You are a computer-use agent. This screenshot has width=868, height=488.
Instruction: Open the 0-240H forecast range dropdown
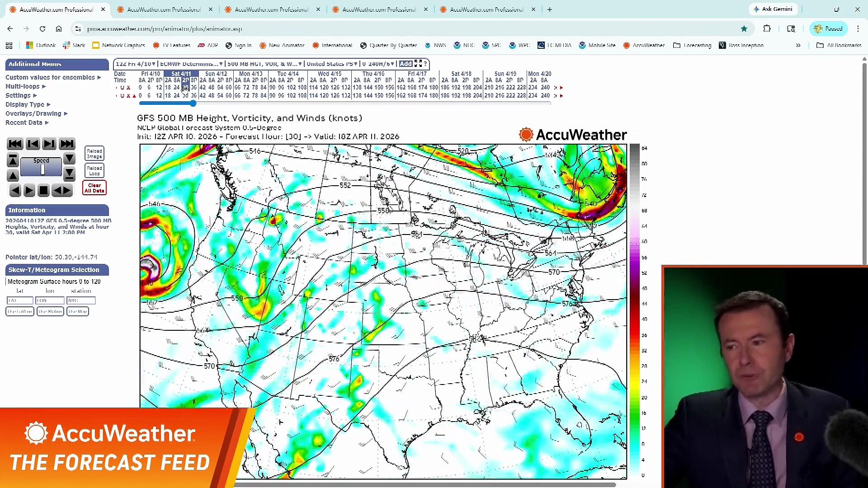[378, 64]
